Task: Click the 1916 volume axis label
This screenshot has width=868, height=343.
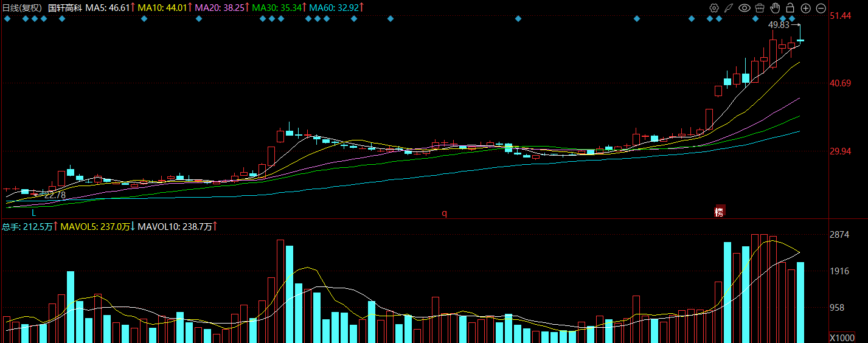Action: [x=839, y=271]
